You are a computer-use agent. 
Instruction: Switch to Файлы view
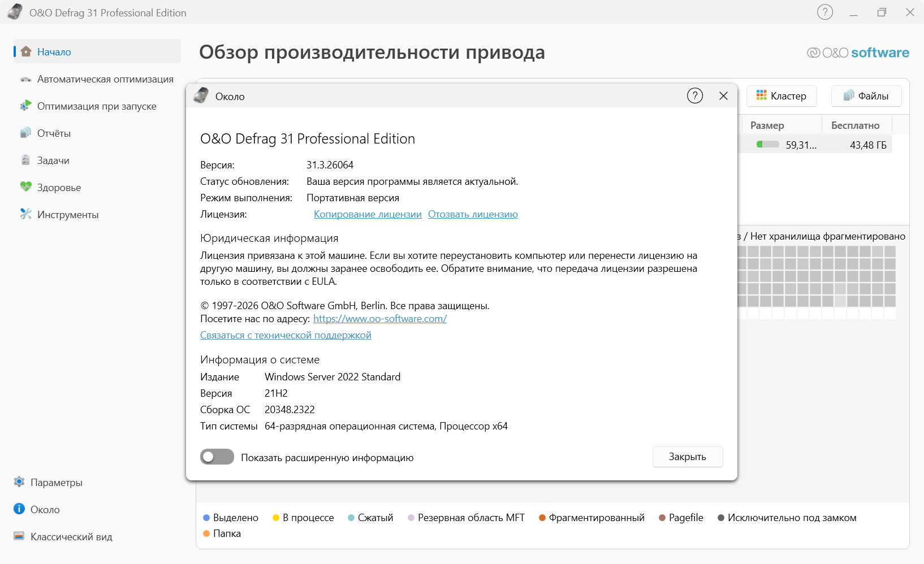(866, 96)
